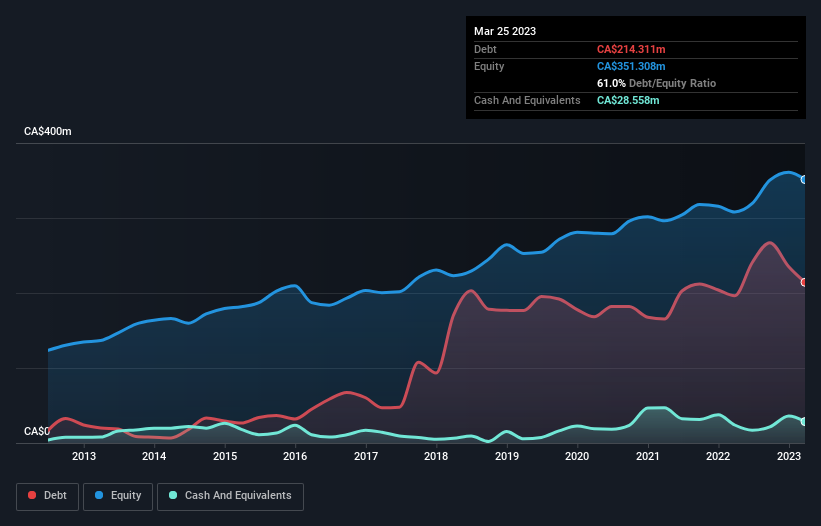Click the red Debt legend dot
The image size is (821, 526).
coord(32,495)
